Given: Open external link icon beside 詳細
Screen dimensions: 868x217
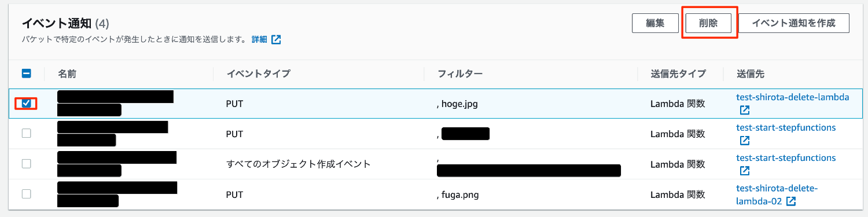Looking at the screenshot, I should (x=277, y=39).
